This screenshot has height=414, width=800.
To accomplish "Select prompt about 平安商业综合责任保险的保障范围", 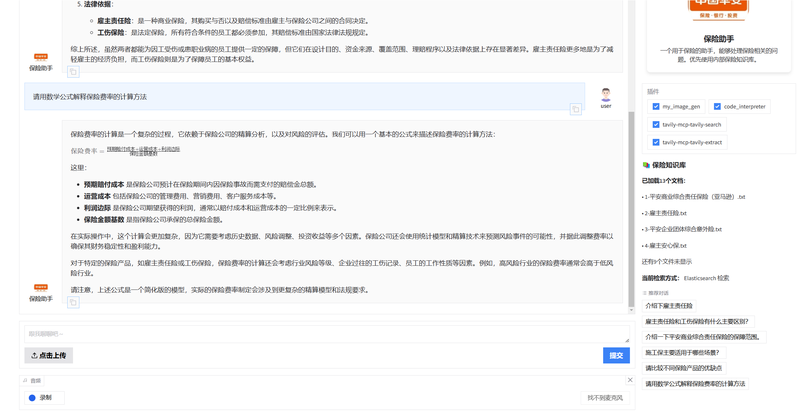I will (704, 337).
